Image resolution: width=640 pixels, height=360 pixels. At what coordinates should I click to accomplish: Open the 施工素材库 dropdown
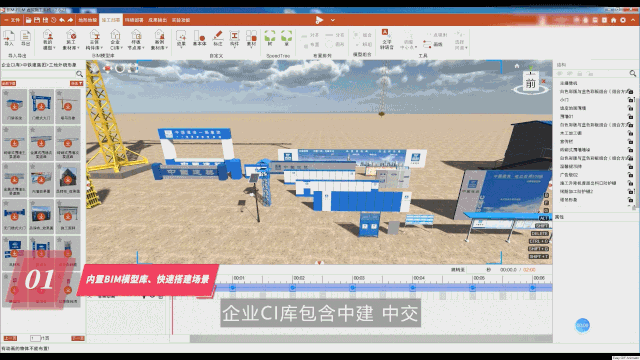[71, 40]
